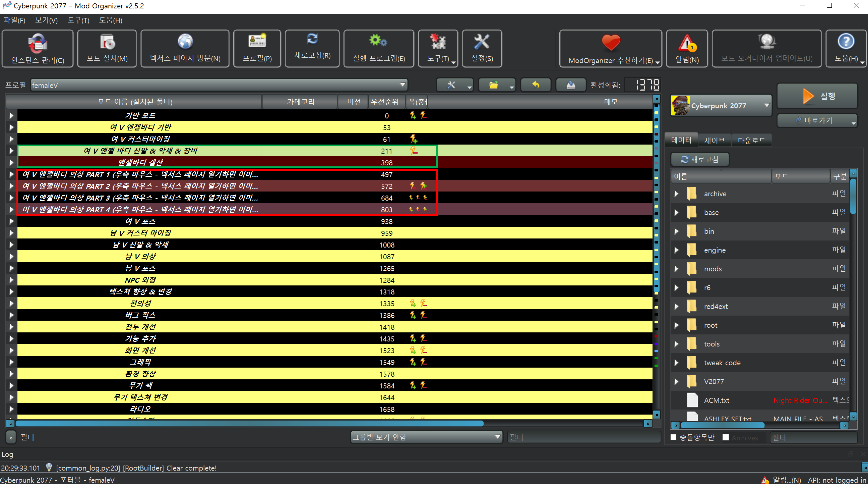Image resolution: width=868 pixels, height=484 pixels.
Task: Toggle the 충돌항목만 conflicts-only checkbox
Action: 673,437
